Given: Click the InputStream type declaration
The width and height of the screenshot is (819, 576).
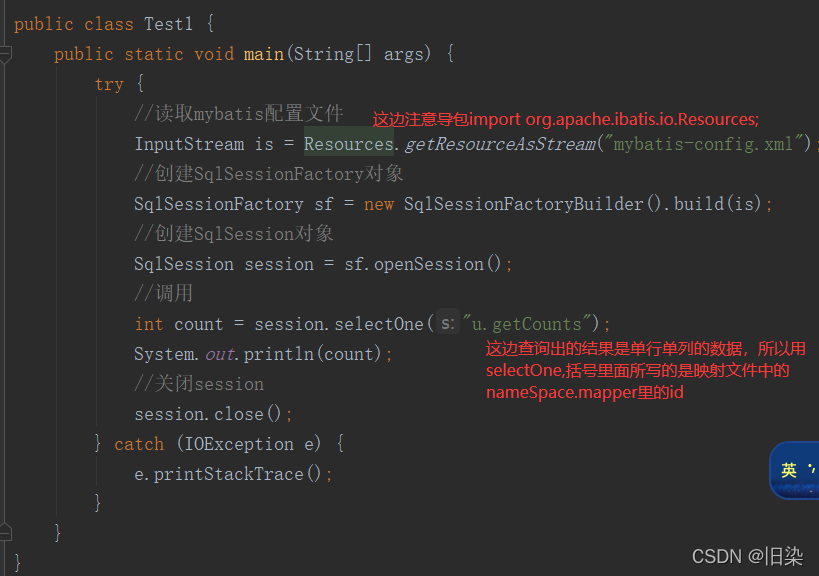Looking at the screenshot, I should pos(189,144).
